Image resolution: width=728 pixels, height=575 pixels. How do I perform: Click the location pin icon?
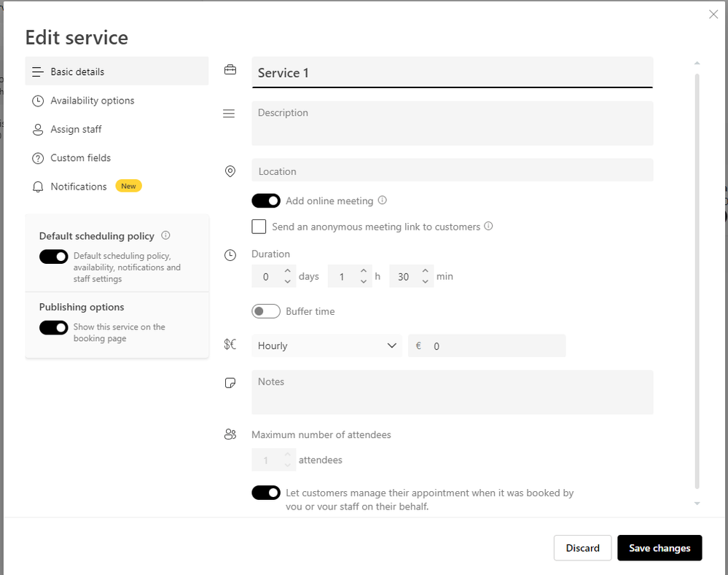click(x=230, y=171)
